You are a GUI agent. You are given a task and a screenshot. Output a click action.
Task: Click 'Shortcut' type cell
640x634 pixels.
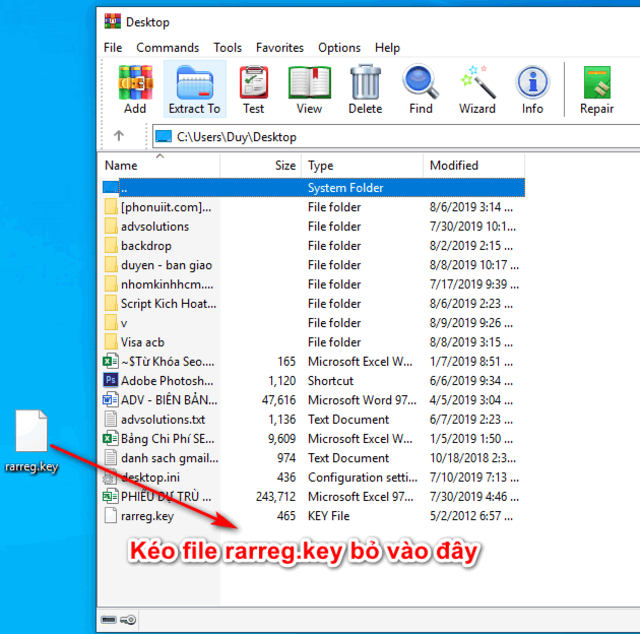331,381
